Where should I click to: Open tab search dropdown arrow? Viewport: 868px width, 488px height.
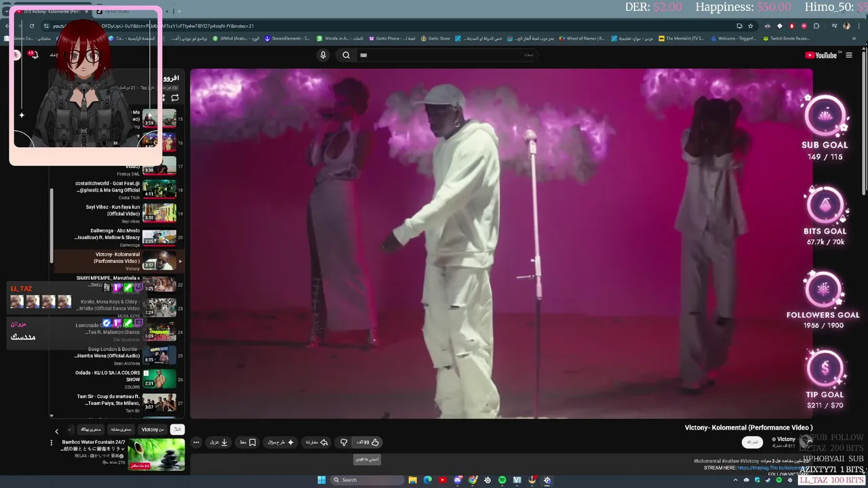(6, 11)
